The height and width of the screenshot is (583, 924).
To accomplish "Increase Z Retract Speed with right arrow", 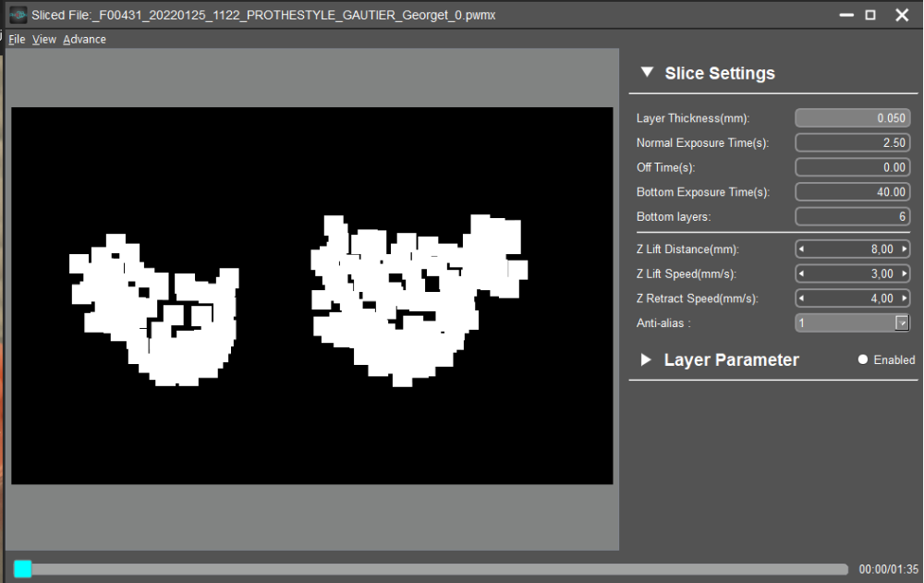I will tap(904, 298).
